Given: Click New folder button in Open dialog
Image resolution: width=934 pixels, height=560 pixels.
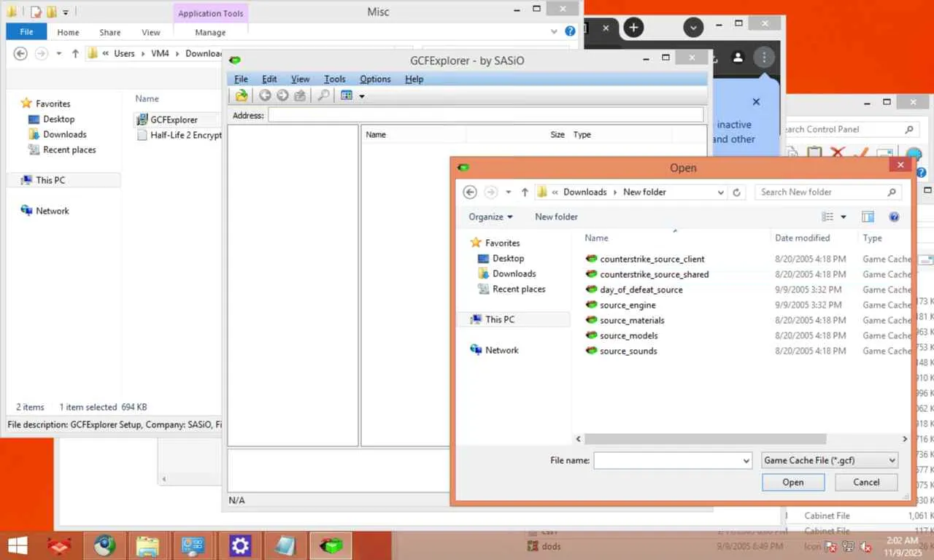Looking at the screenshot, I should click(556, 217).
